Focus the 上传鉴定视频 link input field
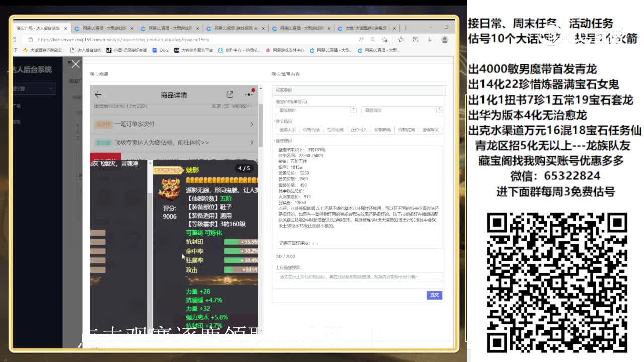 [359, 277]
